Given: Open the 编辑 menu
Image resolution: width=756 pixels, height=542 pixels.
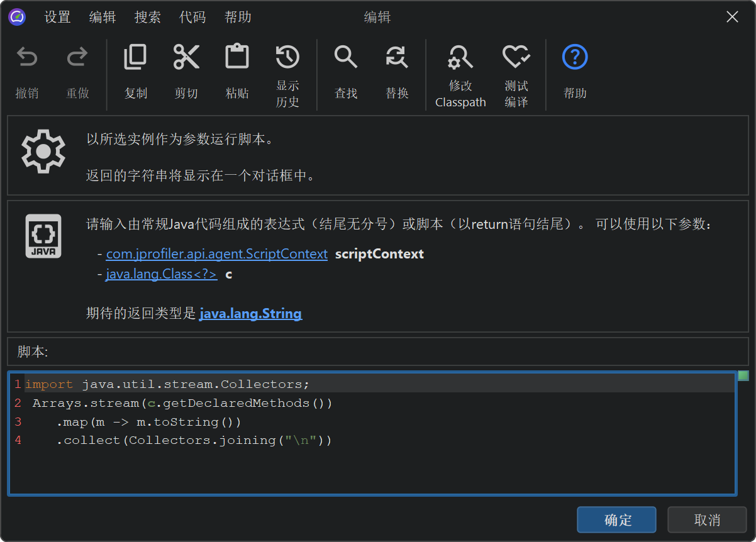Looking at the screenshot, I should [x=103, y=17].
